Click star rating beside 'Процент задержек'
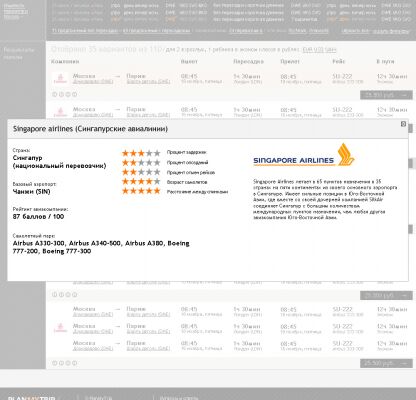The width and height of the screenshot is (416, 400). pos(141,153)
